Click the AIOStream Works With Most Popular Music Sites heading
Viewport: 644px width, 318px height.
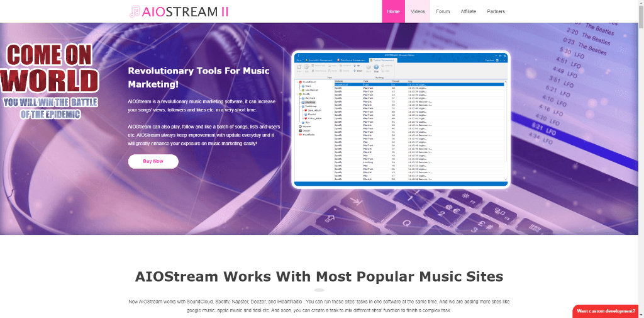point(319,276)
